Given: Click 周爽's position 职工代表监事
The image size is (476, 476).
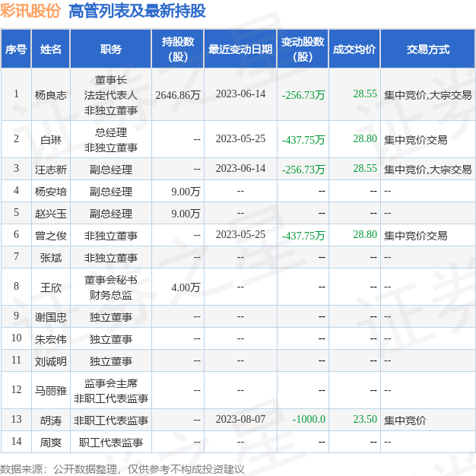Looking at the screenshot, I should pos(111,443).
